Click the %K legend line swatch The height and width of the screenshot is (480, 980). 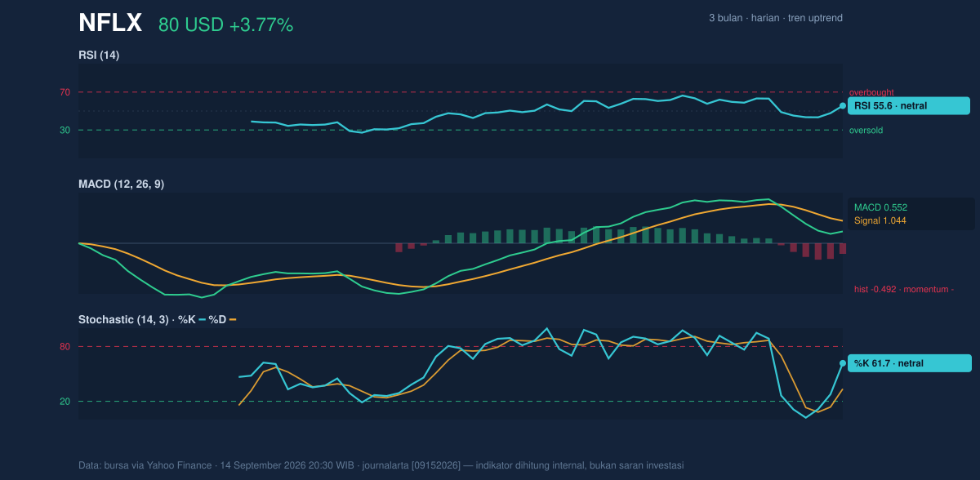(202, 319)
